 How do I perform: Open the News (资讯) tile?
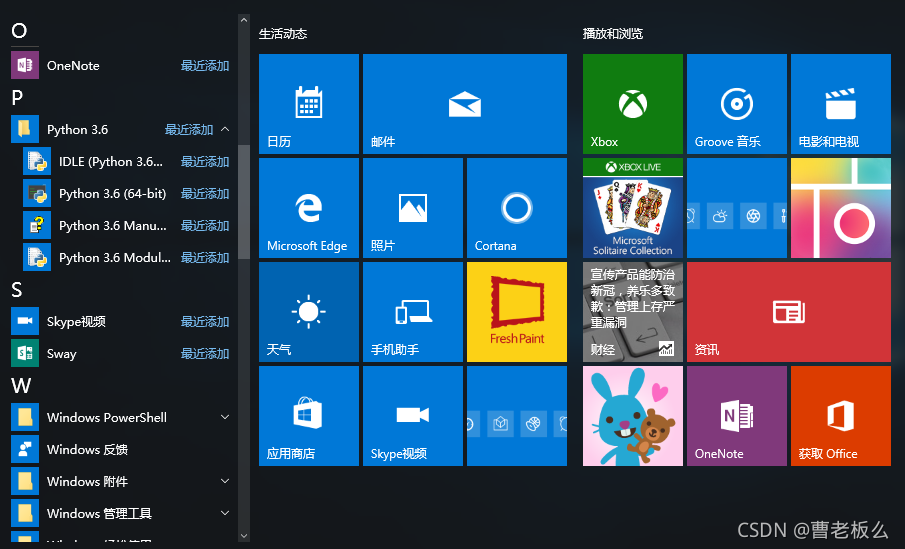coord(788,312)
